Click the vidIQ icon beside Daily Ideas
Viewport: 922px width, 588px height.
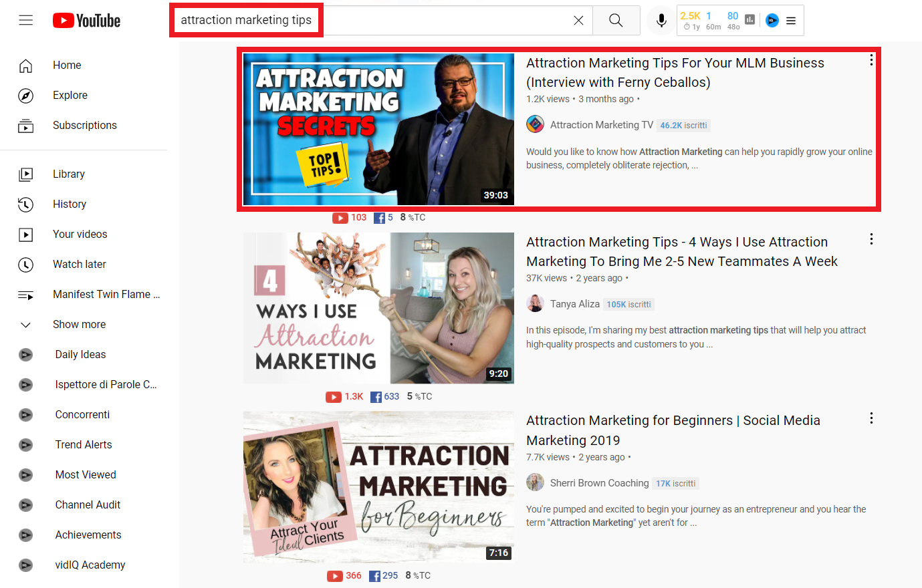(25, 355)
